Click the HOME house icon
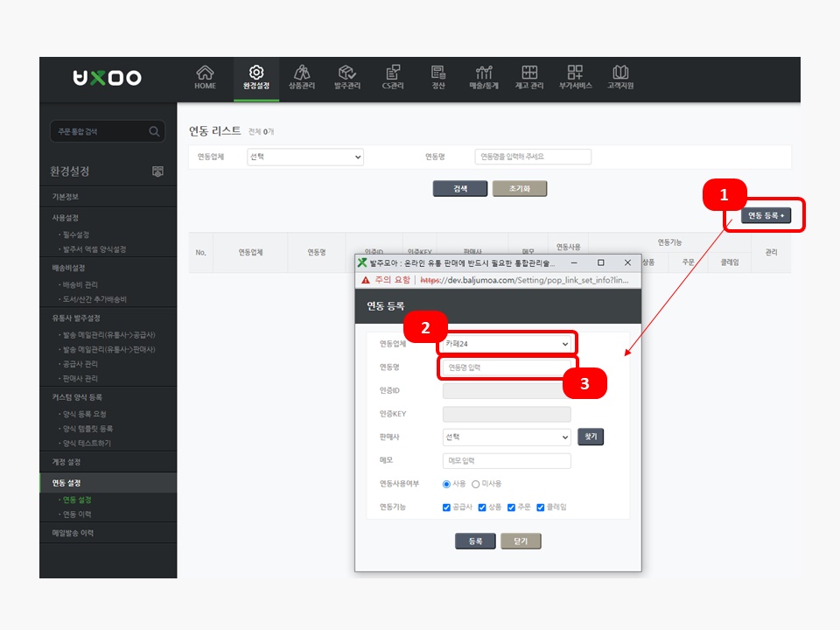Image resolution: width=840 pixels, height=630 pixels. click(205, 73)
